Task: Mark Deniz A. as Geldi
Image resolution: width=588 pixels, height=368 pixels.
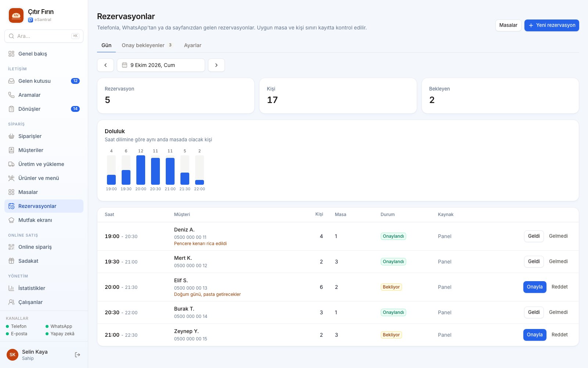Action: [x=534, y=236]
